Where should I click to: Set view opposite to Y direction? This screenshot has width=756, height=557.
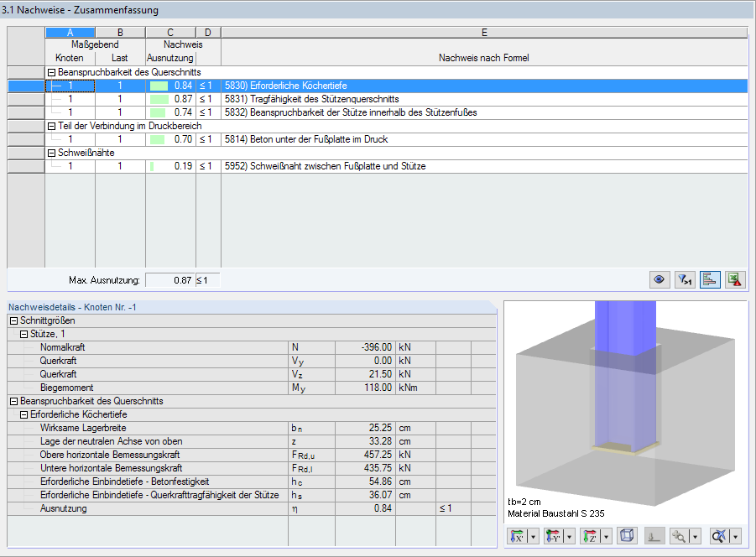554,536
